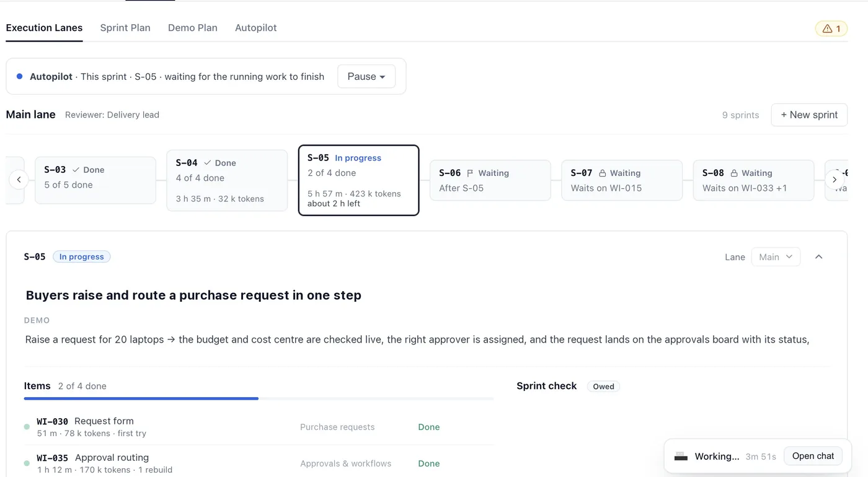Click the warning triangle alert badge
Image resolution: width=868 pixels, height=477 pixels.
[831, 28]
